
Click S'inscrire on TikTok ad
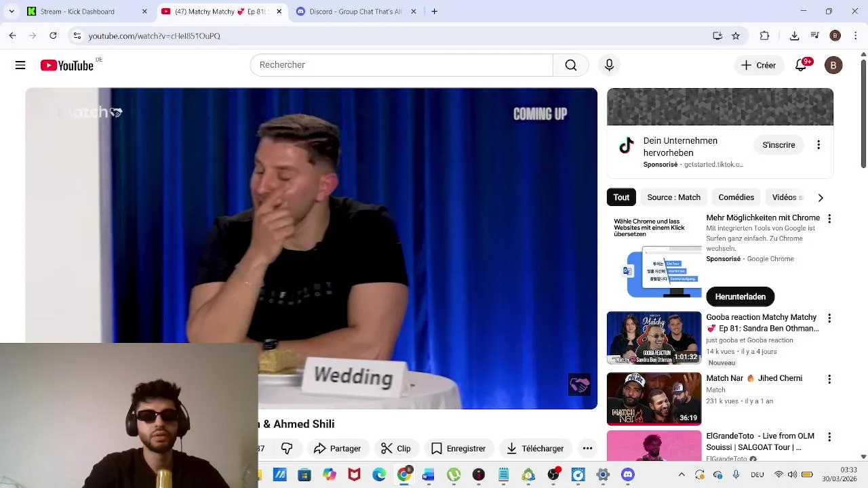click(778, 145)
